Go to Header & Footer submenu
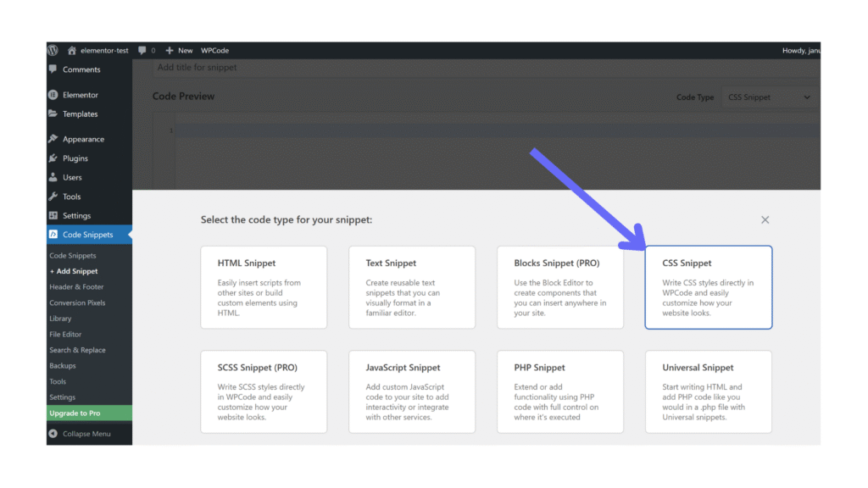868x488 pixels. click(x=76, y=287)
